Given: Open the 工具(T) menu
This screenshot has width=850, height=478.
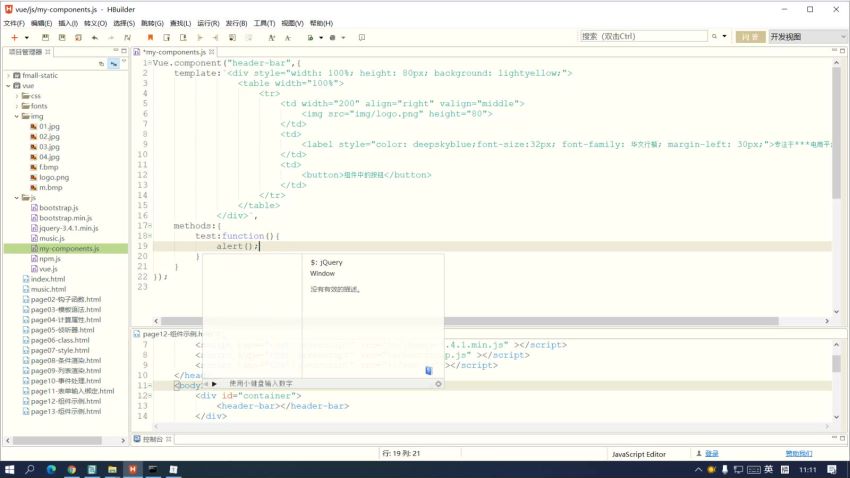Looking at the screenshot, I should point(264,23).
